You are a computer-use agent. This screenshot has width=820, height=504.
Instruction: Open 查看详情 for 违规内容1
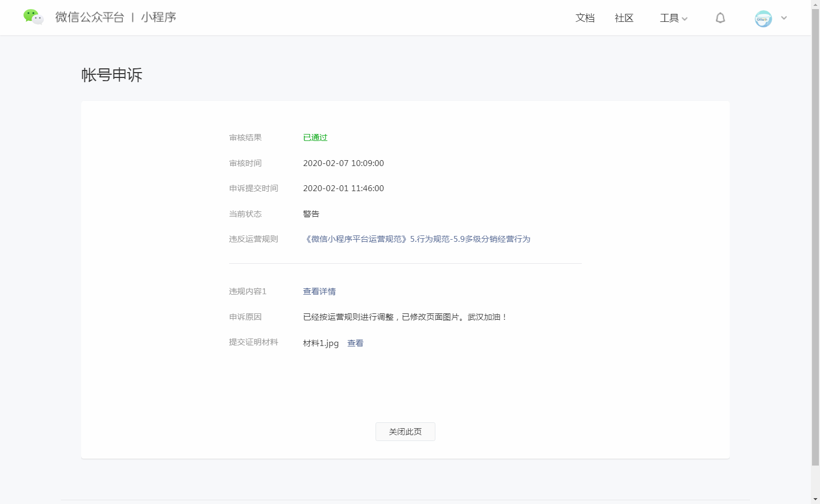(319, 292)
